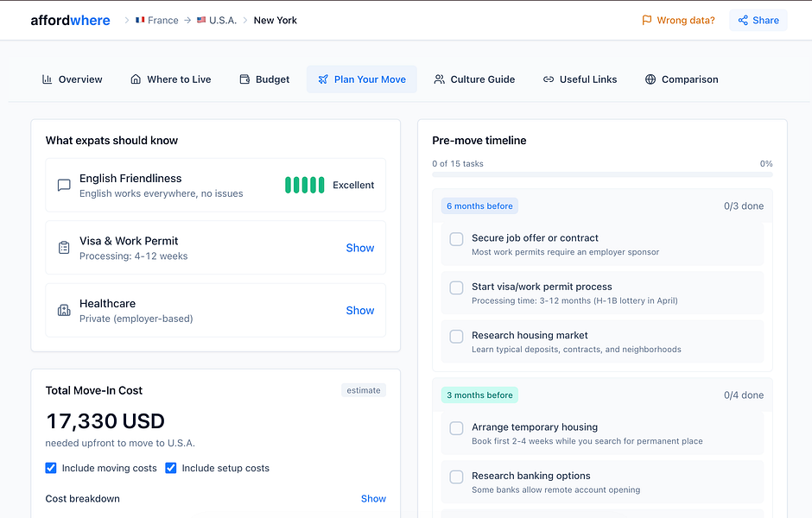Click the bar chart icon for Overview
The height and width of the screenshot is (518, 812).
pyautogui.click(x=48, y=79)
